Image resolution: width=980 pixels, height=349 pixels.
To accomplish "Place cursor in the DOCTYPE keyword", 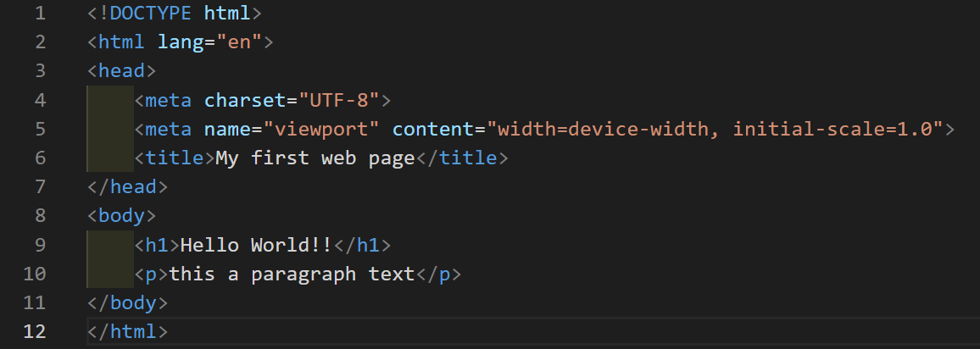I will (151, 13).
